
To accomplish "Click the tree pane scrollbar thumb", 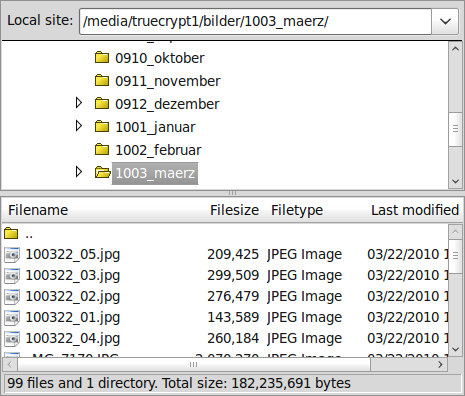I will (x=455, y=129).
